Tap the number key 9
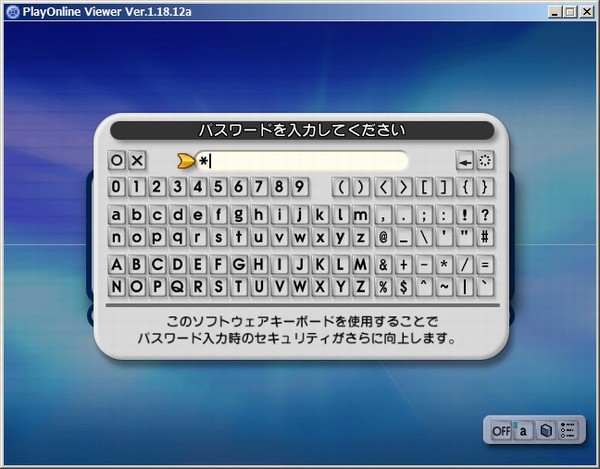 300,187
